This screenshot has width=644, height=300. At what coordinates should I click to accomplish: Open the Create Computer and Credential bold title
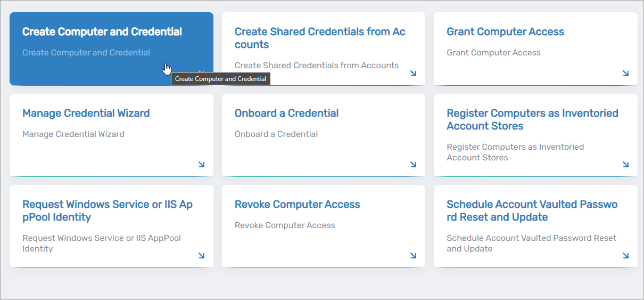(102, 32)
